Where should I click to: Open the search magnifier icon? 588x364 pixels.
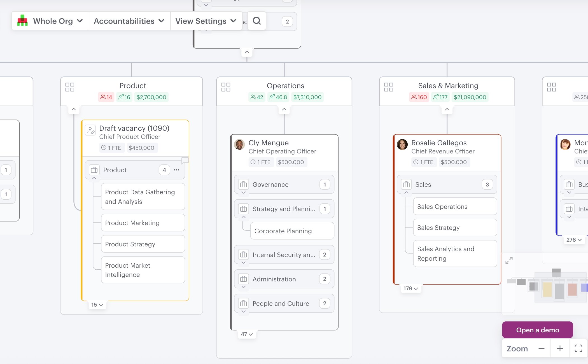(x=256, y=21)
